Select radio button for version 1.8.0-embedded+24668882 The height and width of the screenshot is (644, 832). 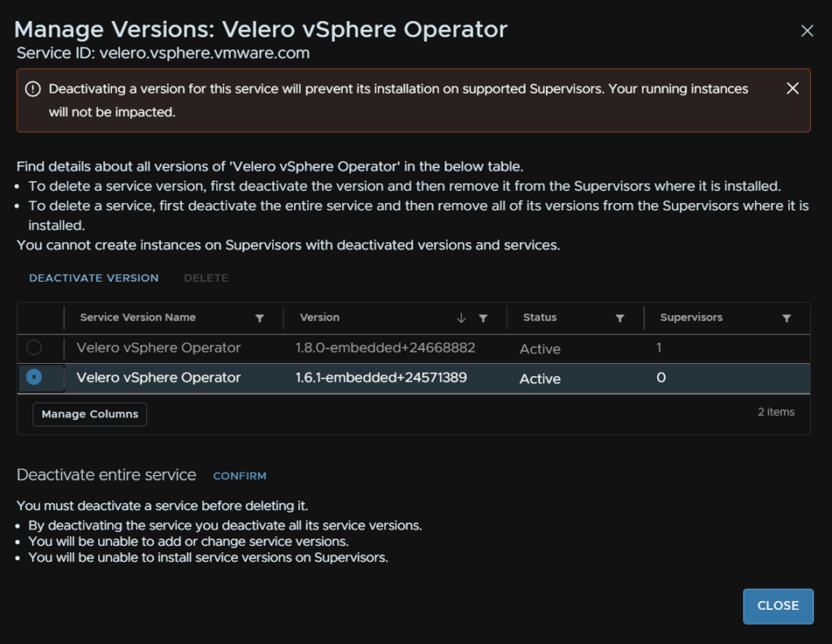click(34, 348)
